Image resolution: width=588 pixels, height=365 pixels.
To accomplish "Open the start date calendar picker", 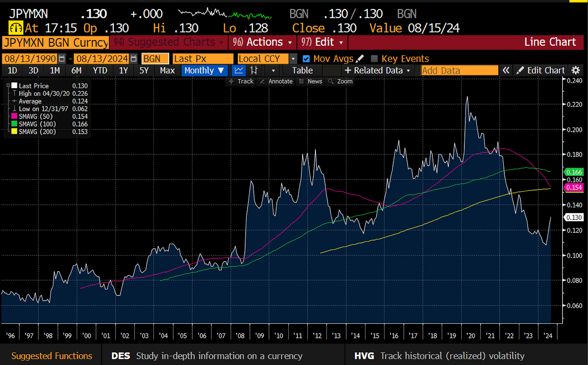I will point(61,59).
